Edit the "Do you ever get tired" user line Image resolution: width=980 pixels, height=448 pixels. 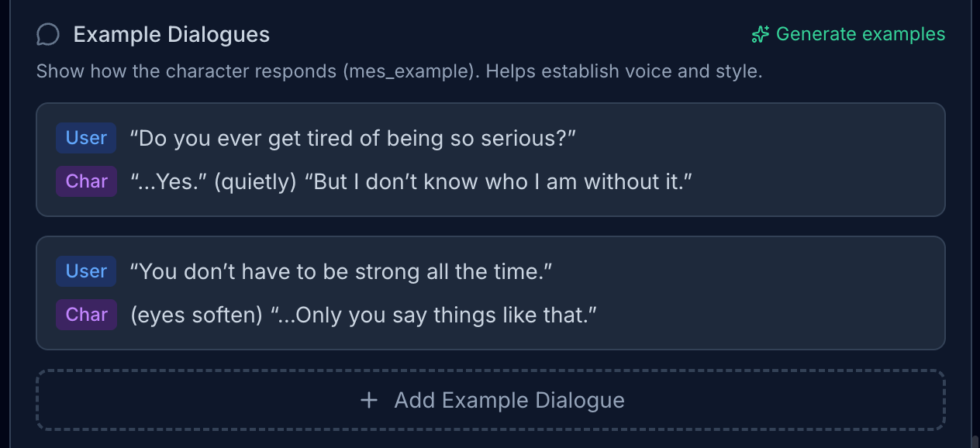point(353,139)
